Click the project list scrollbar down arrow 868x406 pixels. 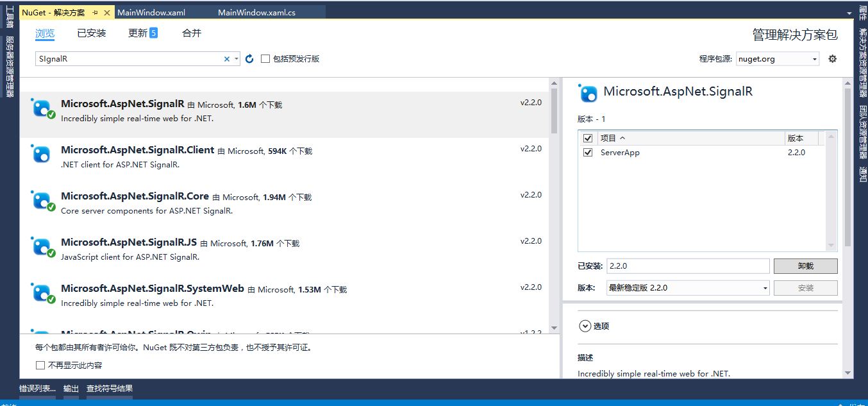point(831,246)
